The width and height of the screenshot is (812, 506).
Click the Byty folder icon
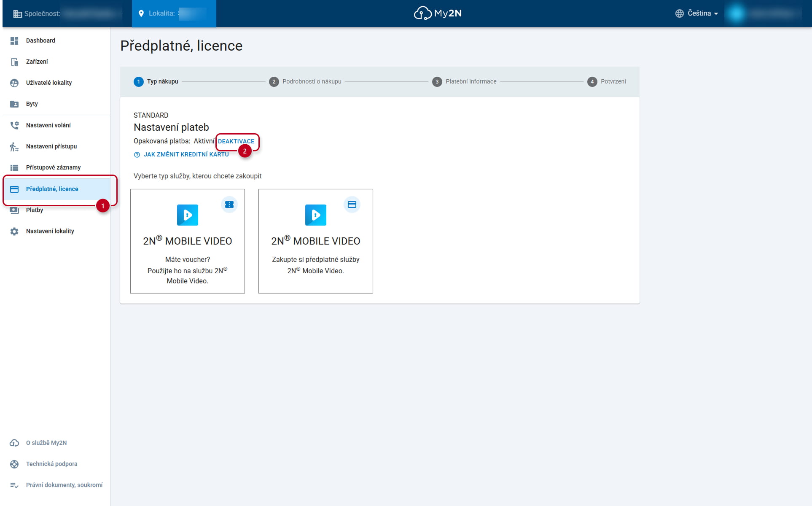(14, 104)
